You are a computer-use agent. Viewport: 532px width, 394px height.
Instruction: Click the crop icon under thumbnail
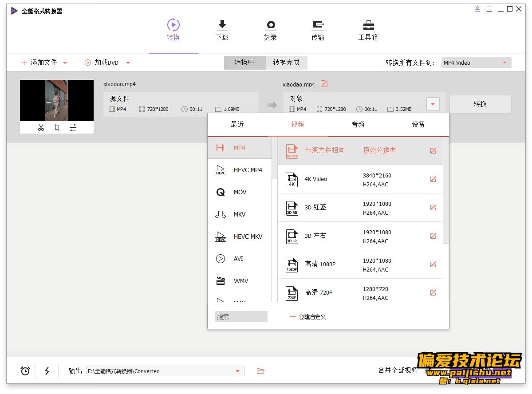57,128
